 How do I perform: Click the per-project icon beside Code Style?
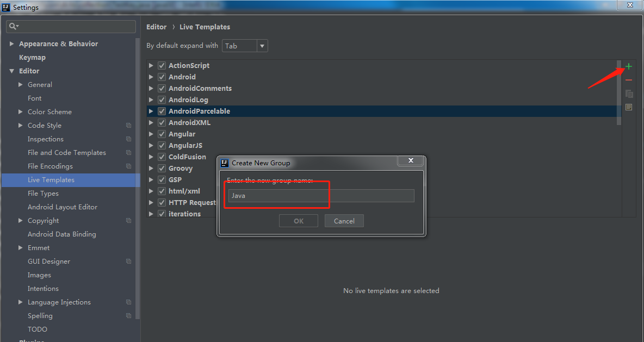[x=128, y=125]
